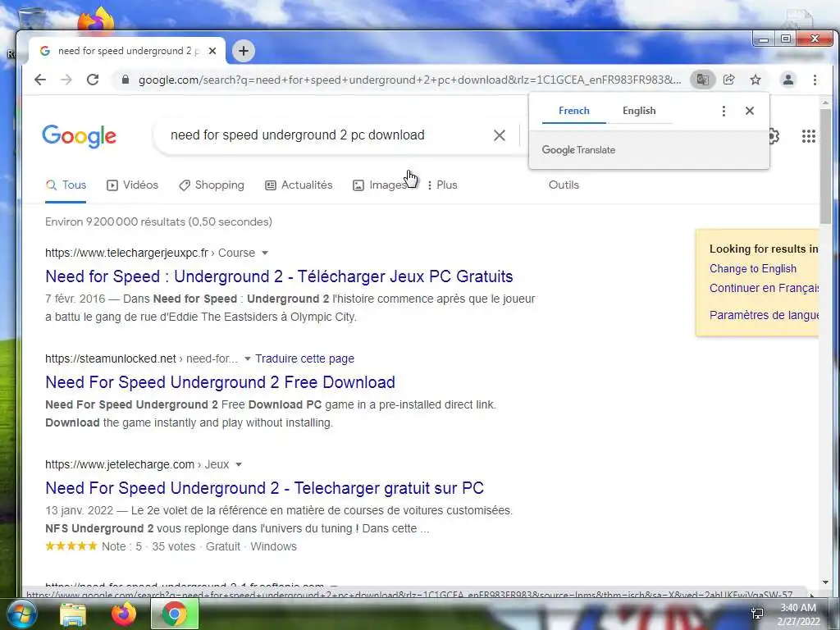
Task: Click the https://www.jetelecharge.com breadcrumb
Action: [x=120, y=464]
